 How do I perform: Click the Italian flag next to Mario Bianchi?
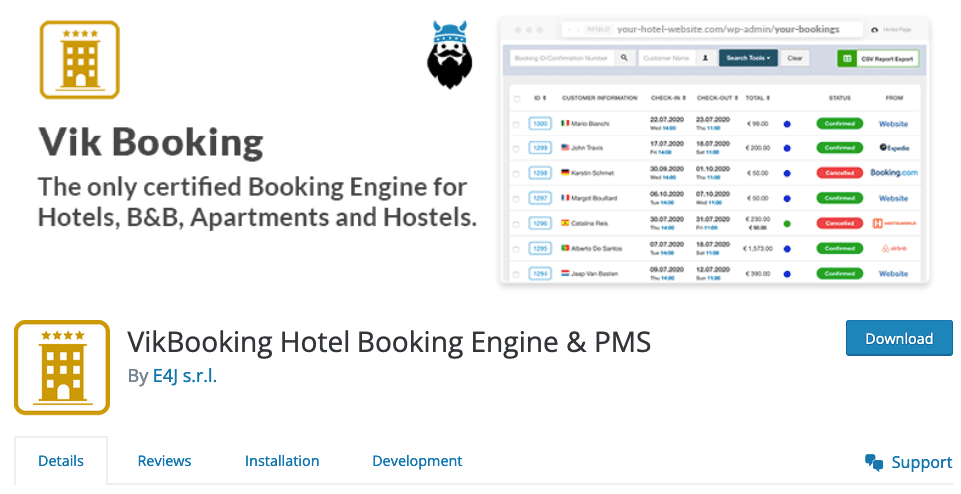pyautogui.click(x=565, y=123)
